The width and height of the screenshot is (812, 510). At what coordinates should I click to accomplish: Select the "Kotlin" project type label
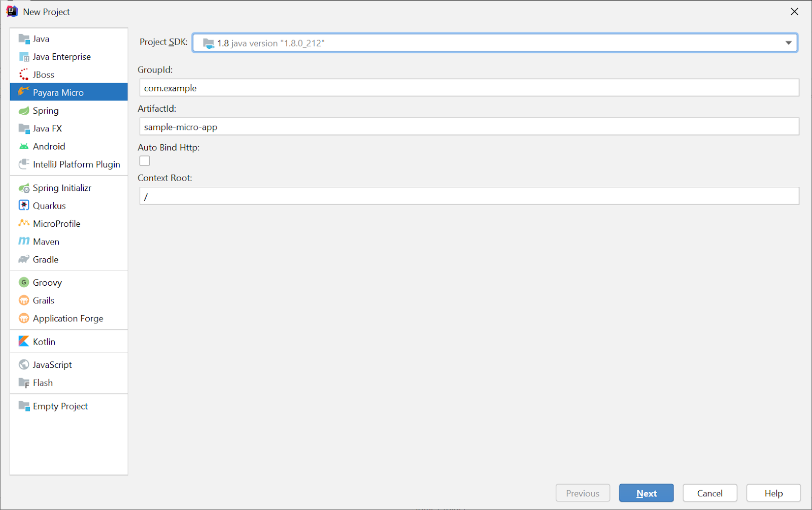coord(44,342)
